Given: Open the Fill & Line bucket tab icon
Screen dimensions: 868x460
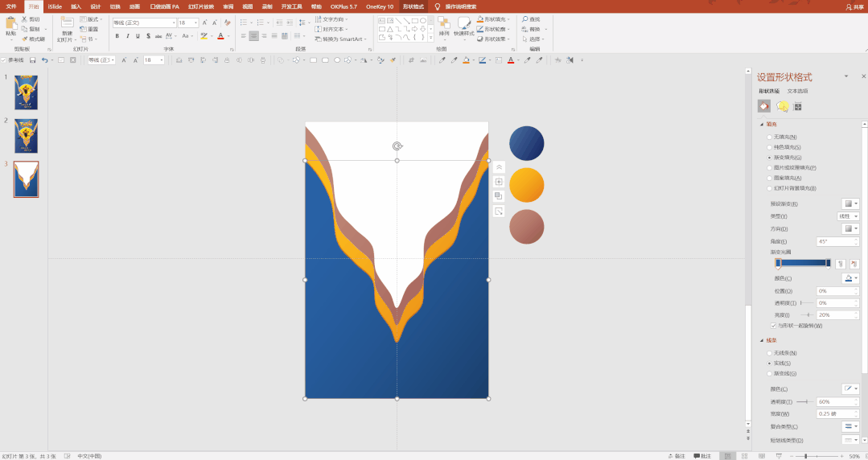Looking at the screenshot, I should click(764, 106).
